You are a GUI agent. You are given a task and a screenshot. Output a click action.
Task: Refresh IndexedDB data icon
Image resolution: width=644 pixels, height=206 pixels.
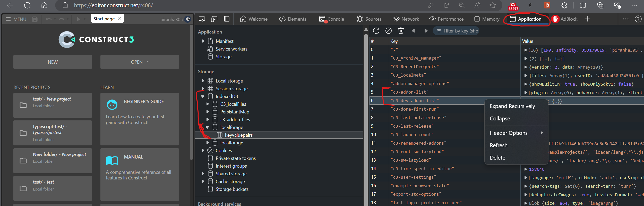[x=376, y=31]
